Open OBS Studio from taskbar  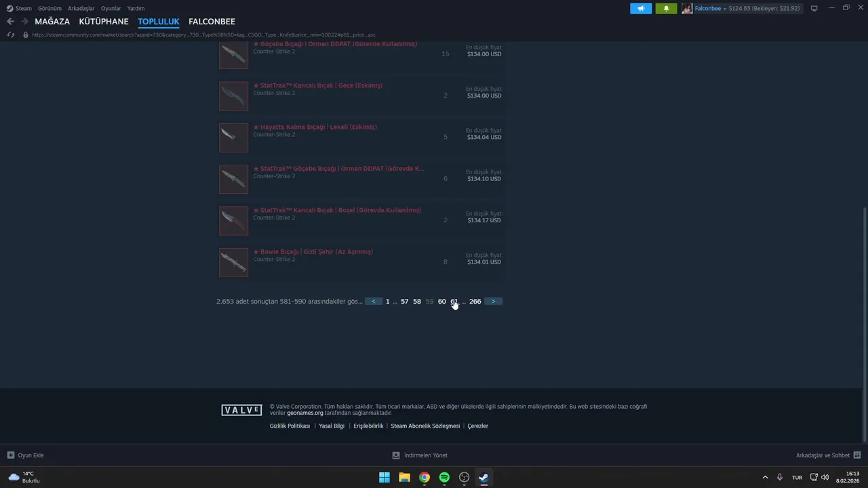pos(465,477)
